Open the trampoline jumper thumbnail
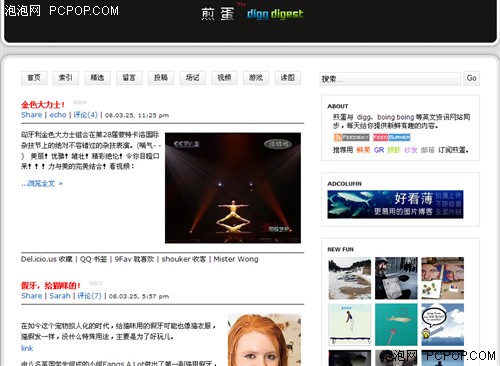The height and width of the screenshot is (366, 500). [x=350, y=324]
